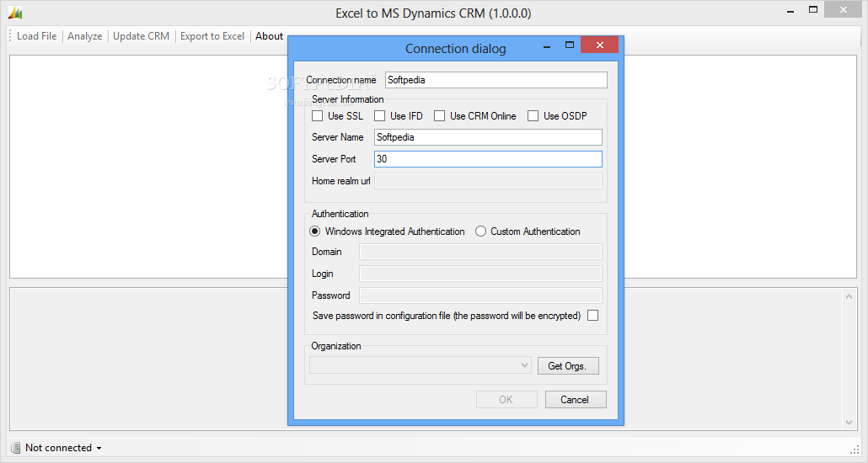The image size is (868, 463).
Task: Open the Not connected dropdown arrow
Action: pos(99,448)
